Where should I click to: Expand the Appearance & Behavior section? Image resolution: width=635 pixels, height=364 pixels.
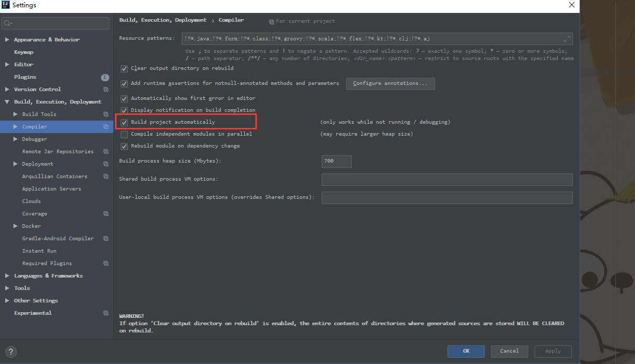7,40
